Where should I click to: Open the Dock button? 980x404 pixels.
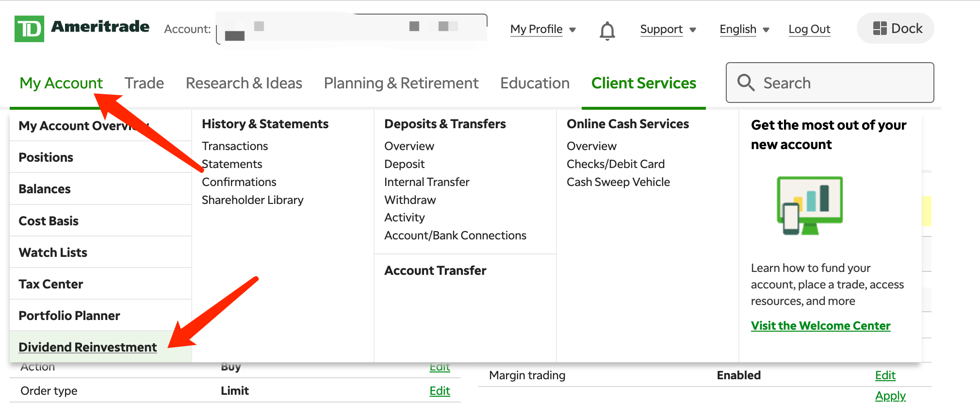point(895,28)
